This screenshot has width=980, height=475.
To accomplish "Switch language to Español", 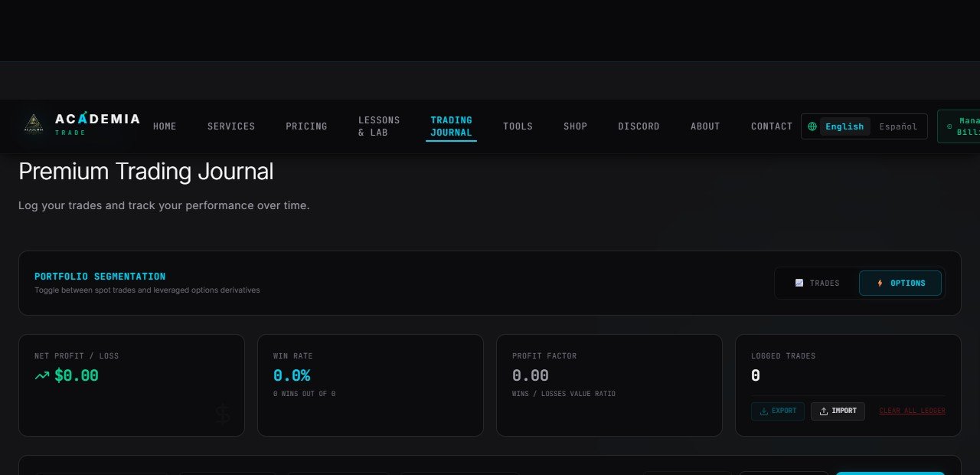I will coord(898,126).
